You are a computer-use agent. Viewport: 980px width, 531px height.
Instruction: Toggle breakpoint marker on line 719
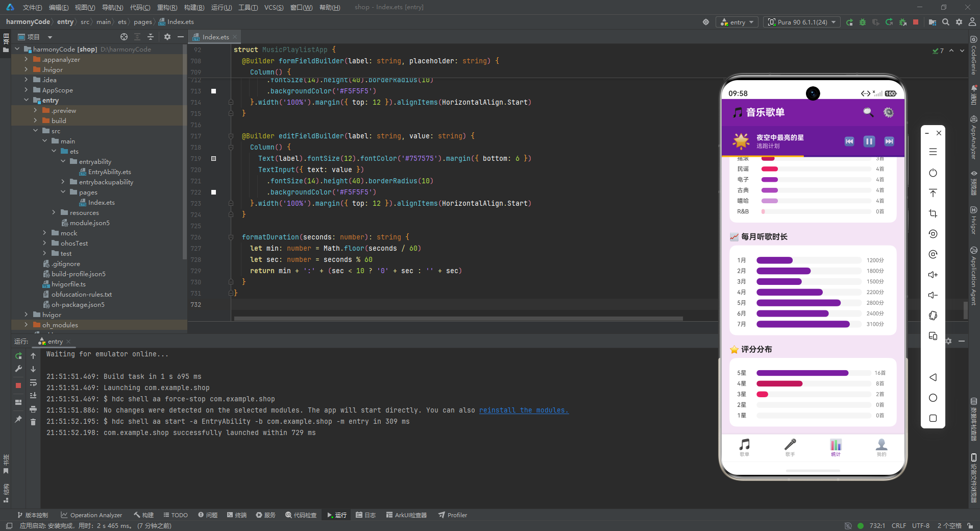213,159
